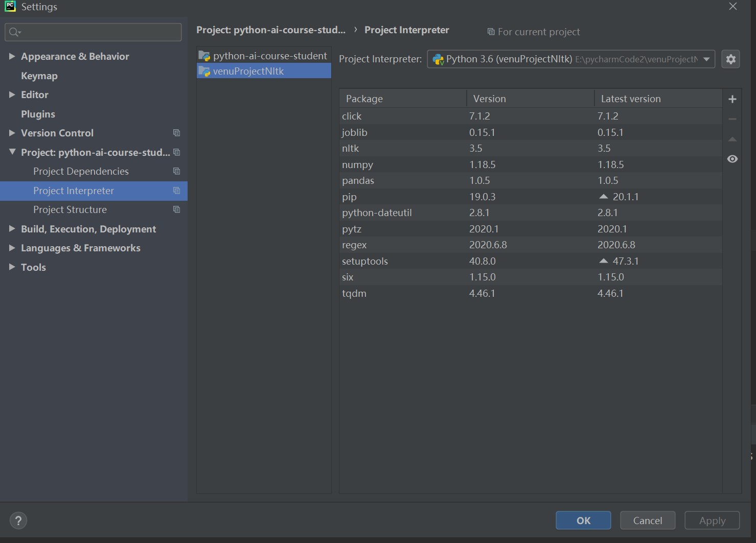The width and height of the screenshot is (756, 543).
Task: Open Project Dependencies settings page
Action: tap(81, 171)
